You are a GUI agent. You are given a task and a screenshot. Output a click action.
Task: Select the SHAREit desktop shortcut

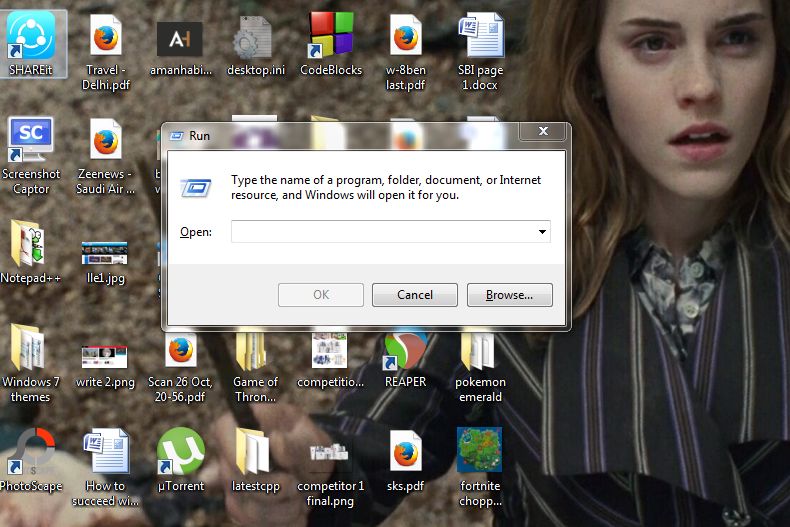(x=31, y=44)
